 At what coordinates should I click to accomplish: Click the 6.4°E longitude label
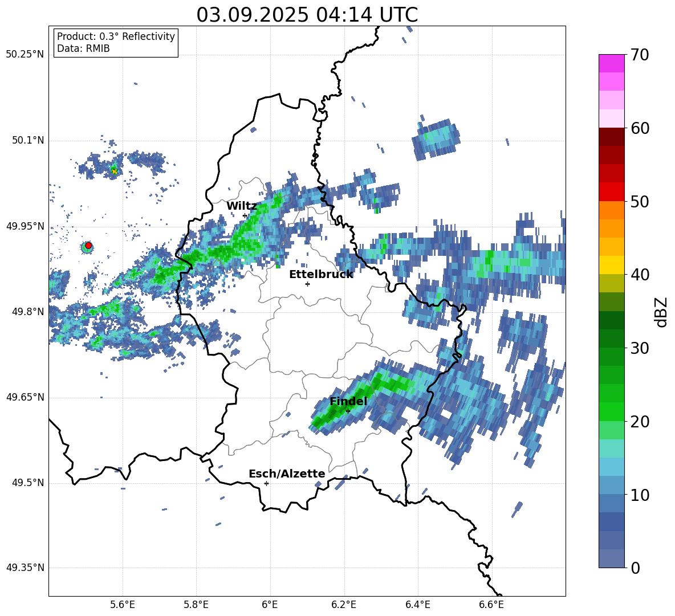pyautogui.click(x=417, y=605)
